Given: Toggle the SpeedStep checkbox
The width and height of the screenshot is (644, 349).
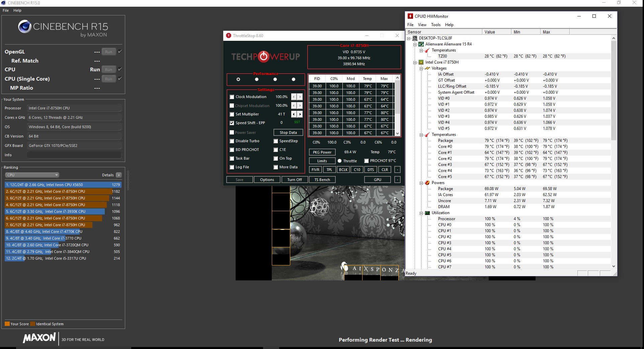Looking at the screenshot, I should (x=276, y=141).
